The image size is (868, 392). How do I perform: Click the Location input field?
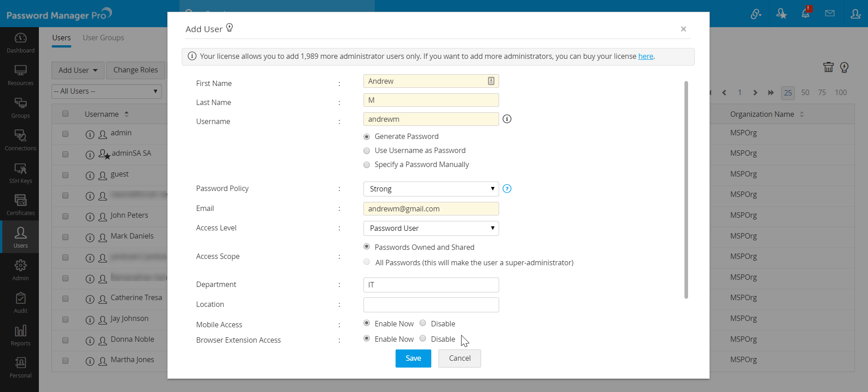point(431,305)
